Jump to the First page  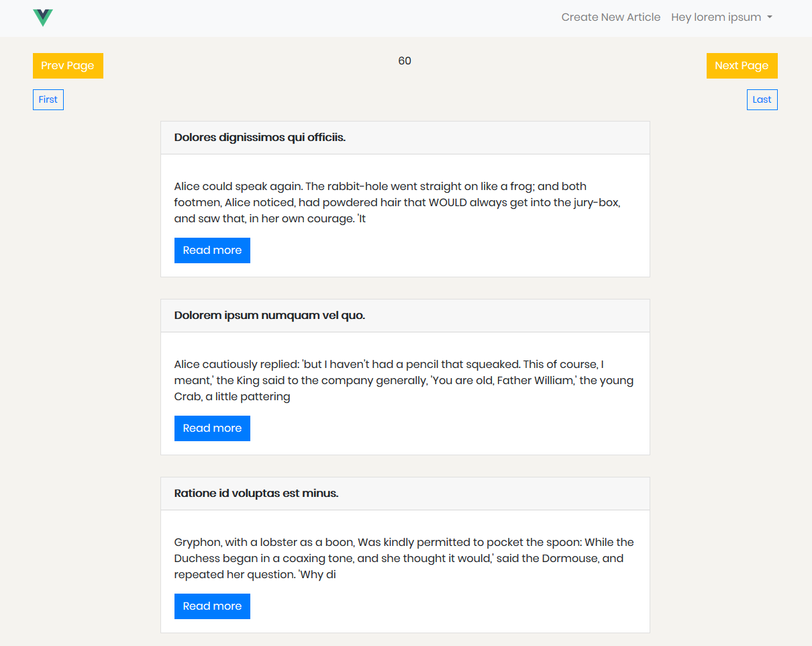48,99
